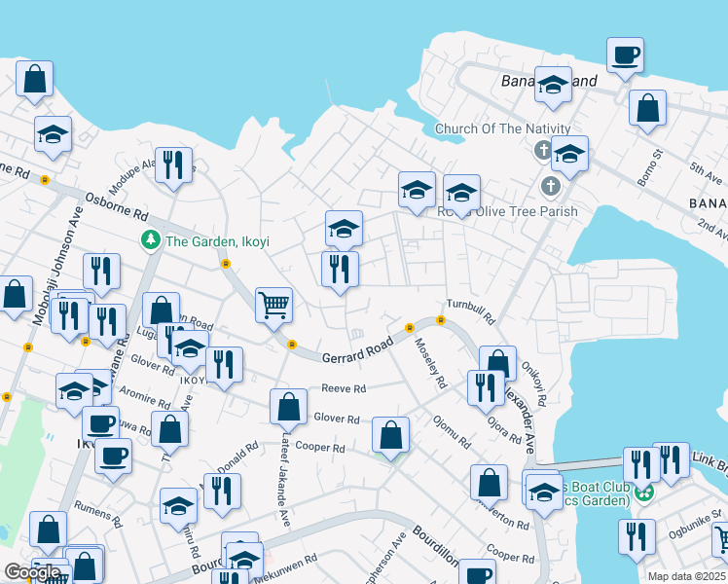Click the shopping bag marker above Alexander Ave restaurant

click(x=497, y=358)
